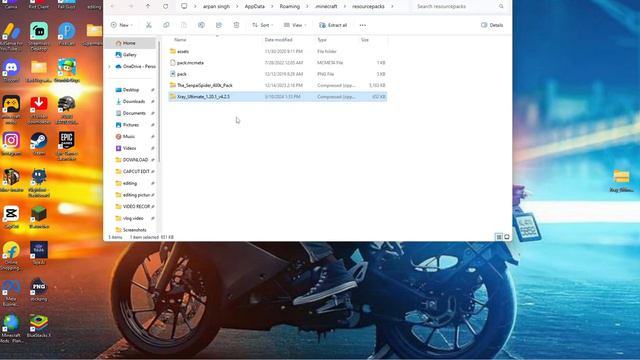640x360 pixels.
Task: Click the Cut scissors icon in toolbar
Action: 149,25
